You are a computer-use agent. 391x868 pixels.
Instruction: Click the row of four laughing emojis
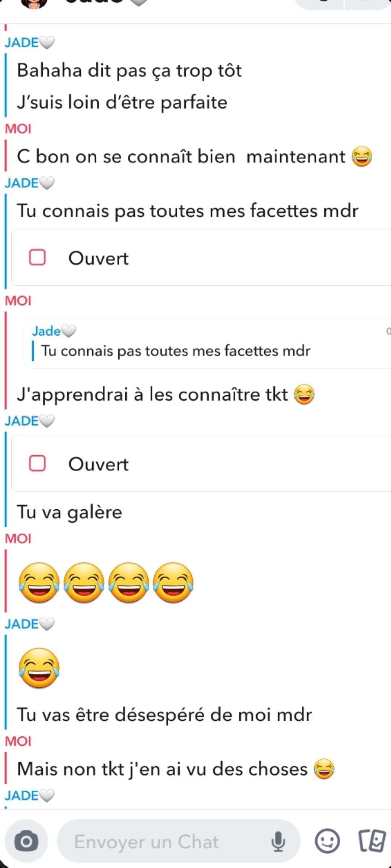(106, 583)
